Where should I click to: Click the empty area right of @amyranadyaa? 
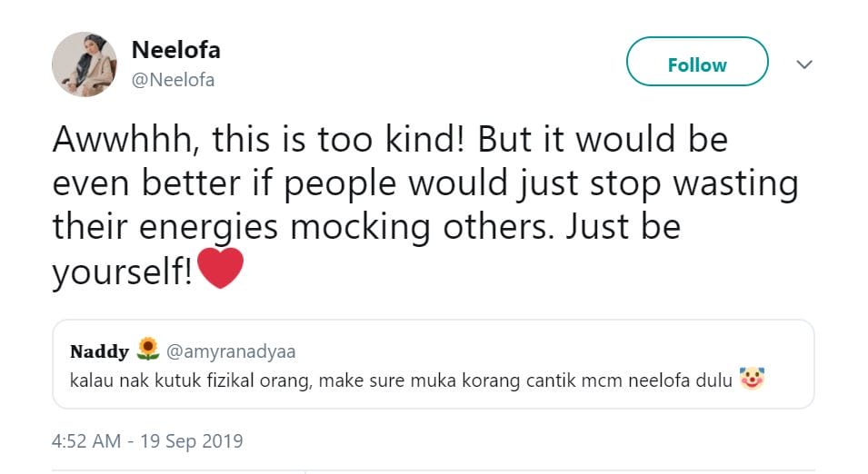[545, 351]
